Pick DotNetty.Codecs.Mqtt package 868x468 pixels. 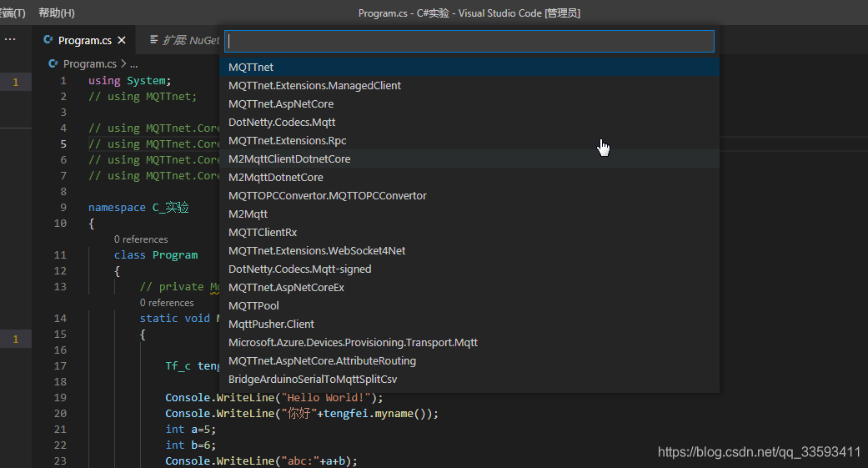[x=469, y=122]
